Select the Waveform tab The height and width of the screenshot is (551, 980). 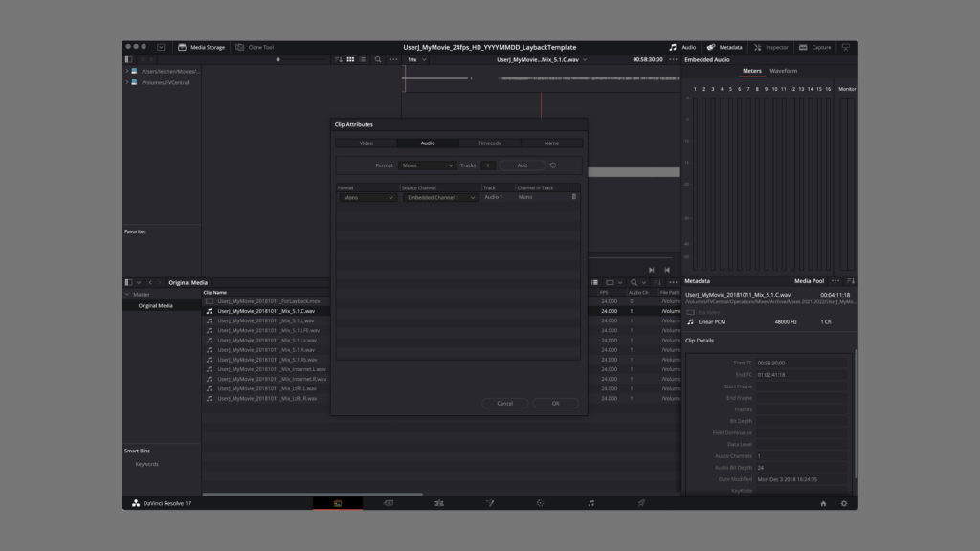pyautogui.click(x=783, y=71)
